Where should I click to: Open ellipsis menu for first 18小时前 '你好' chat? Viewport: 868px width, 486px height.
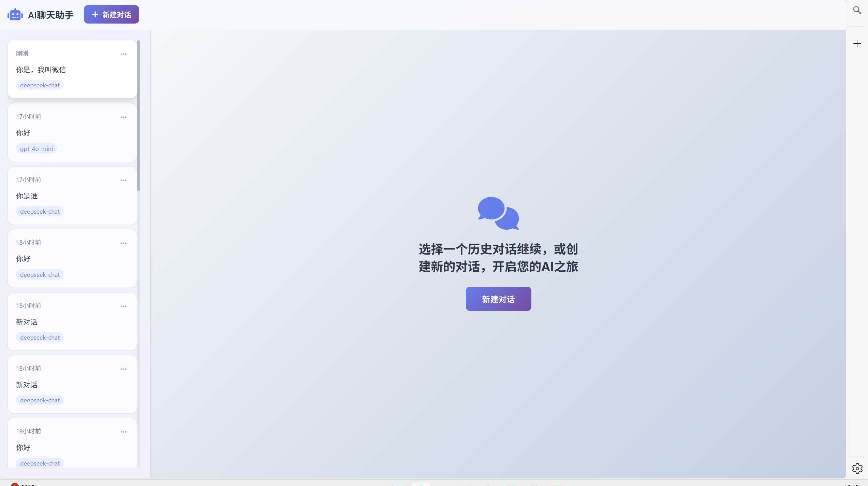(123, 243)
